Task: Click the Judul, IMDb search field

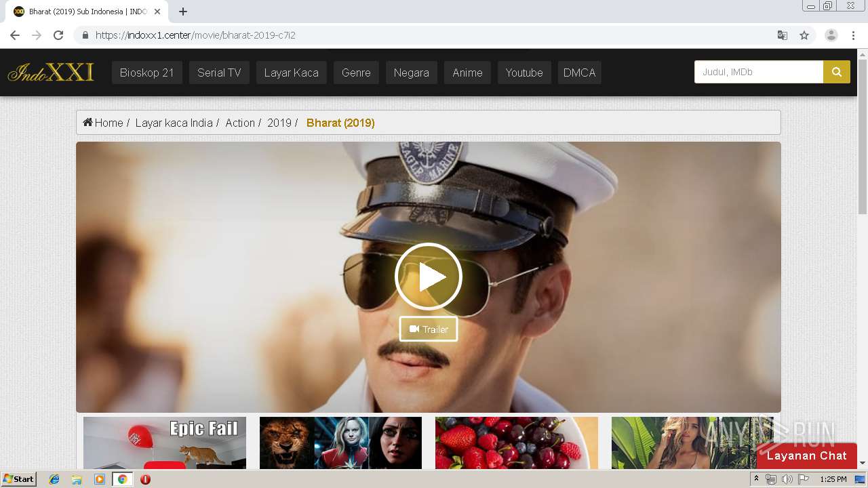Action: tap(759, 72)
